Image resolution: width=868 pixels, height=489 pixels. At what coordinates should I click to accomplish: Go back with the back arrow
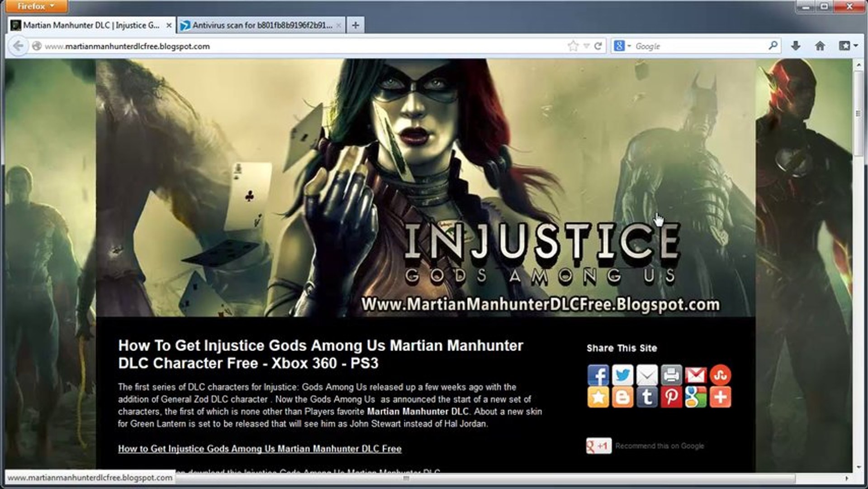tap(18, 46)
